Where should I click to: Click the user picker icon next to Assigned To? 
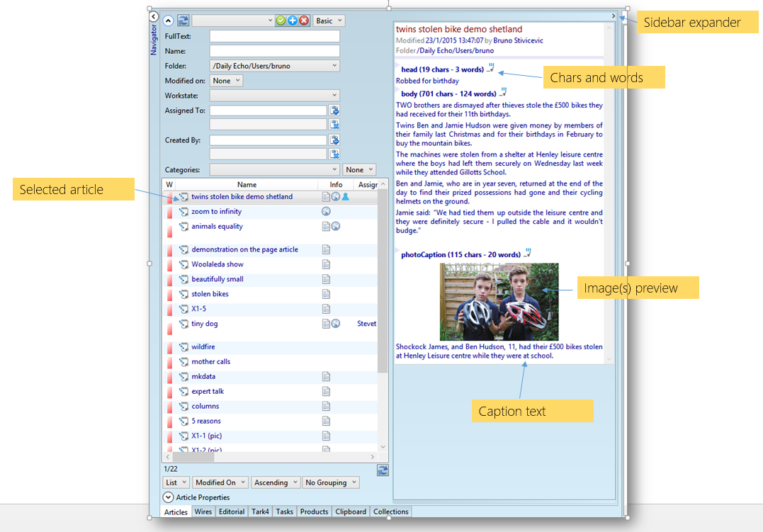pyautogui.click(x=334, y=111)
